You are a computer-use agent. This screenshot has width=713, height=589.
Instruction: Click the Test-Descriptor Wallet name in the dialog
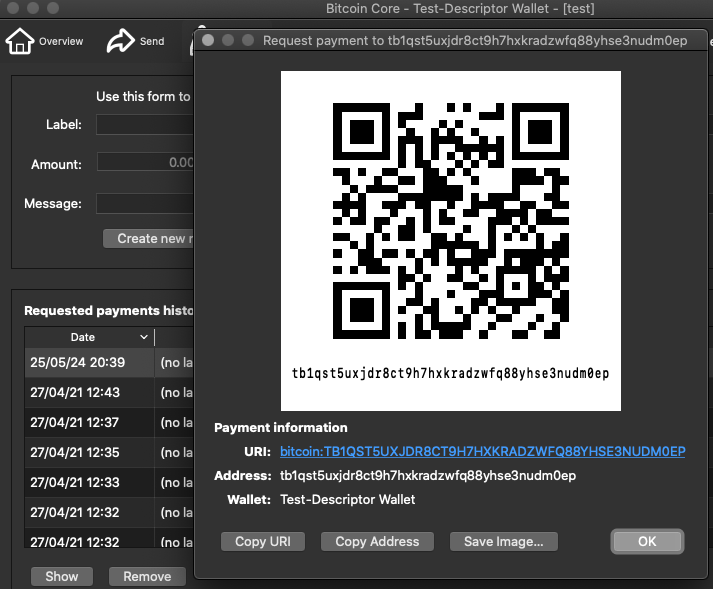pos(347,499)
